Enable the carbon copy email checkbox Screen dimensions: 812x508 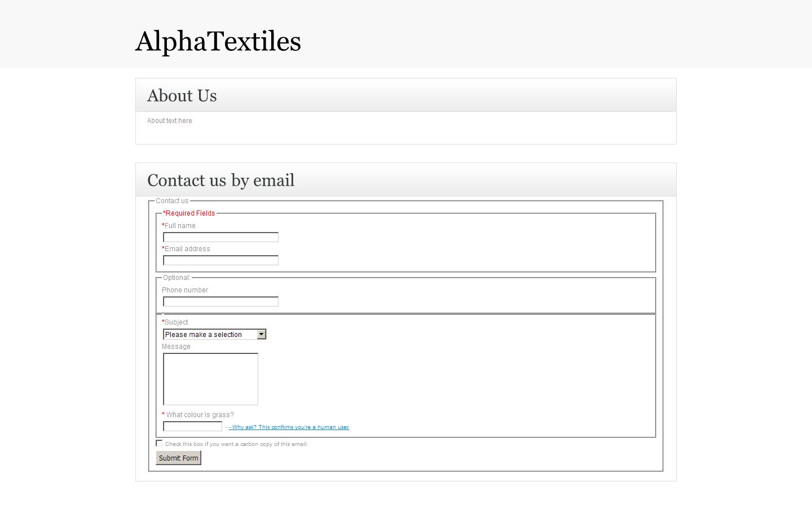[x=159, y=443]
